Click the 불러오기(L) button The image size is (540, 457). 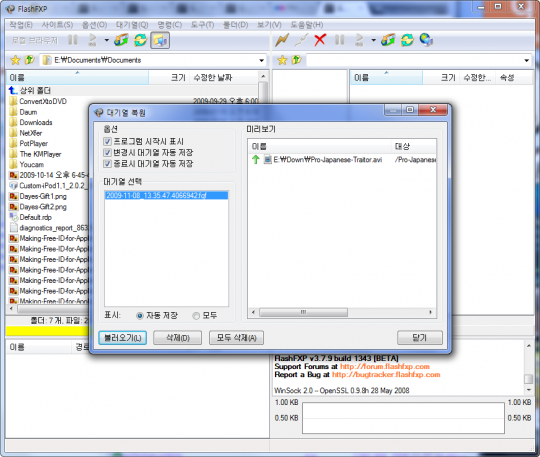coord(123,338)
